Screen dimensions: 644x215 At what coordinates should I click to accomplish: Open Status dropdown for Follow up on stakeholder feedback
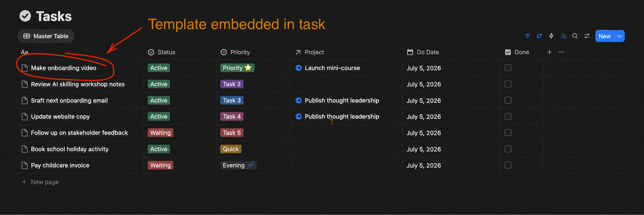160,133
